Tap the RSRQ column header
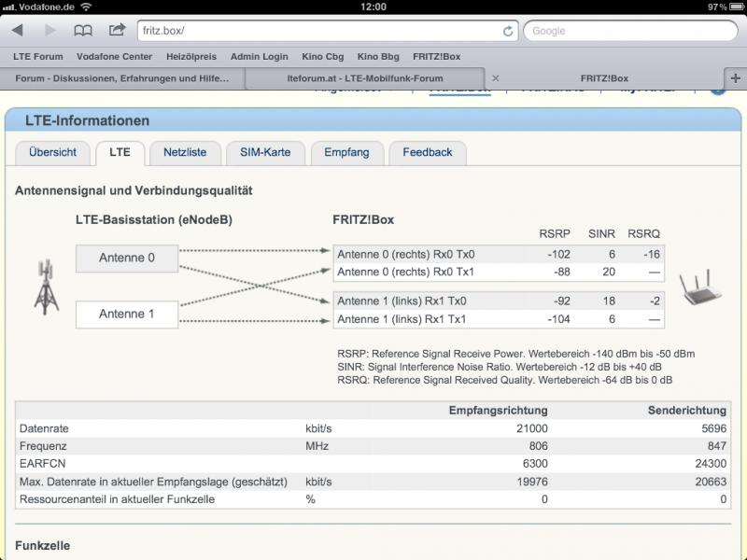Screen dimensions: 747x560 643,234
